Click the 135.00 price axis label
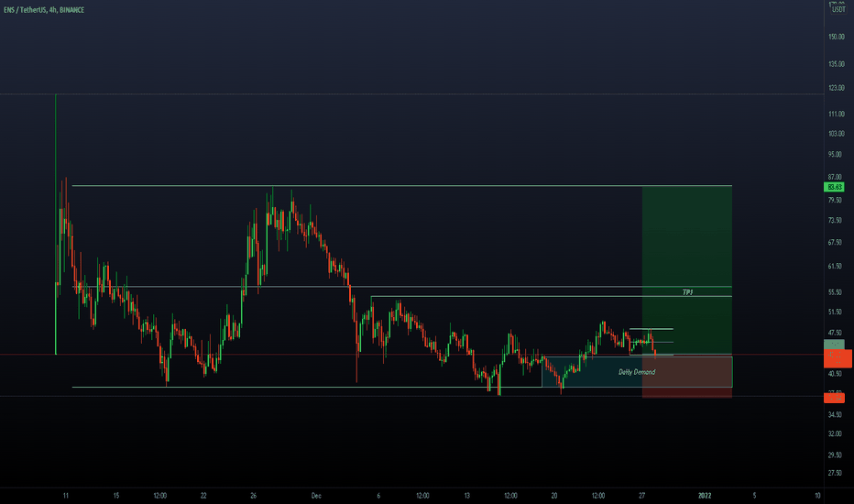854x504 pixels. 836,64
